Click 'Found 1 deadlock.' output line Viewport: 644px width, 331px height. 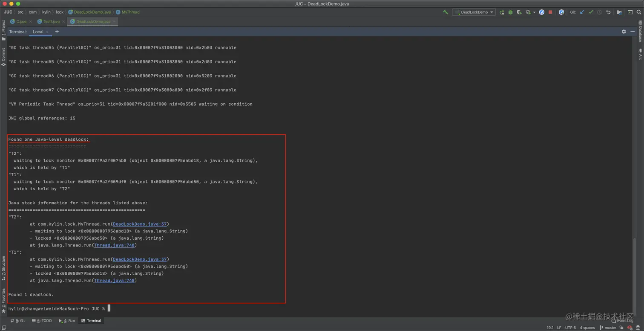(x=31, y=295)
